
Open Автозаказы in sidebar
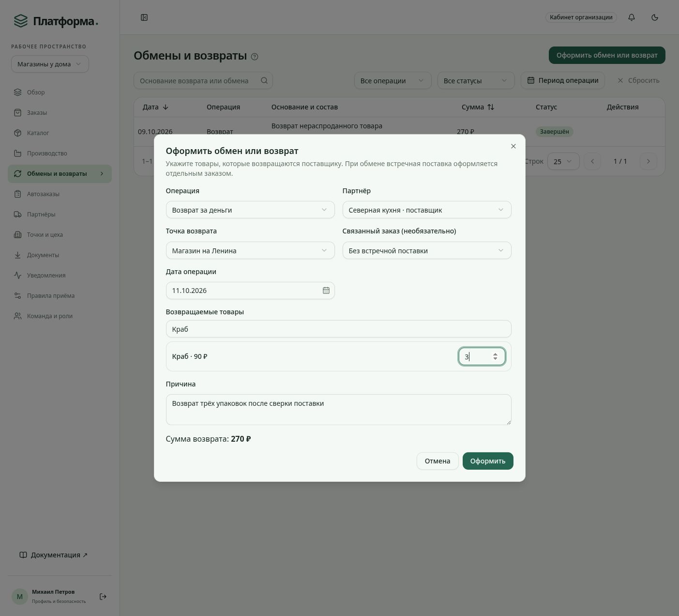[60, 194]
